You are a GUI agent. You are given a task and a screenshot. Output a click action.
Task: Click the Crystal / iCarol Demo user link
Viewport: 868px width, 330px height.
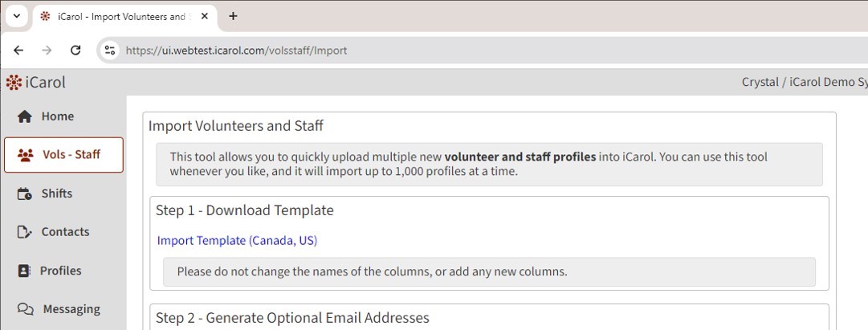[803, 82]
